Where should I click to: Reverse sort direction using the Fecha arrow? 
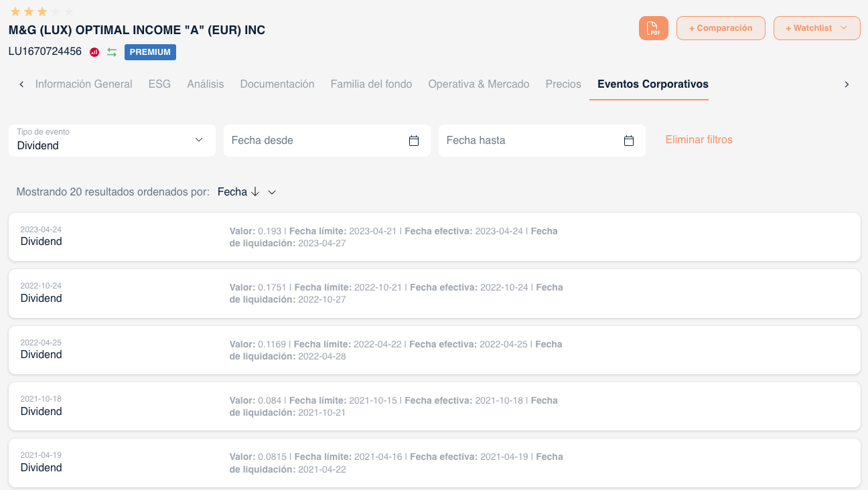click(x=255, y=192)
